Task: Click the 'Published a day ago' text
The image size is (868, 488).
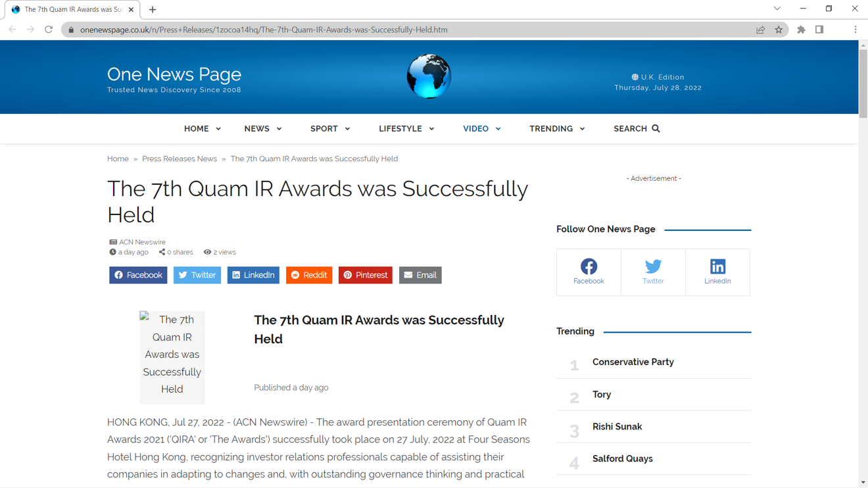Action: coord(291,387)
